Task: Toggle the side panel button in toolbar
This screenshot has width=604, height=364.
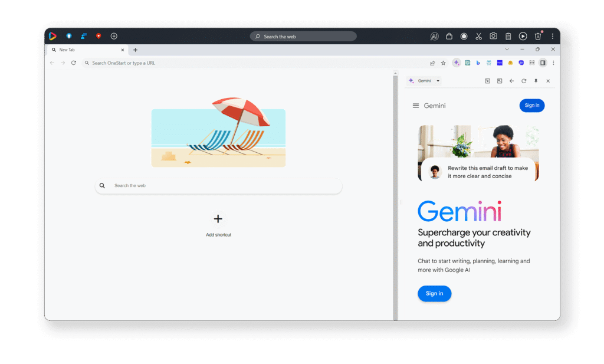Action: (x=543, y=63)
